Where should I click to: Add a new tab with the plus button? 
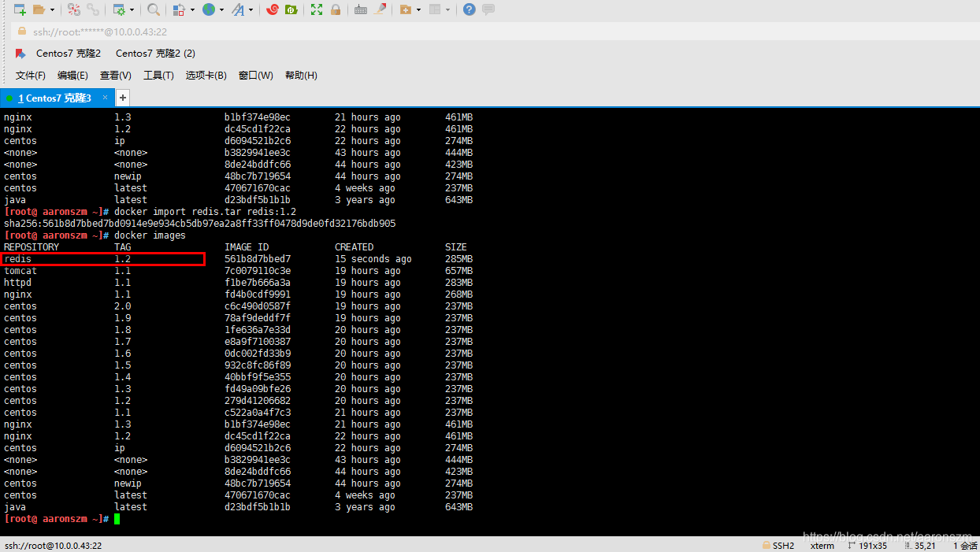point(123,98)
